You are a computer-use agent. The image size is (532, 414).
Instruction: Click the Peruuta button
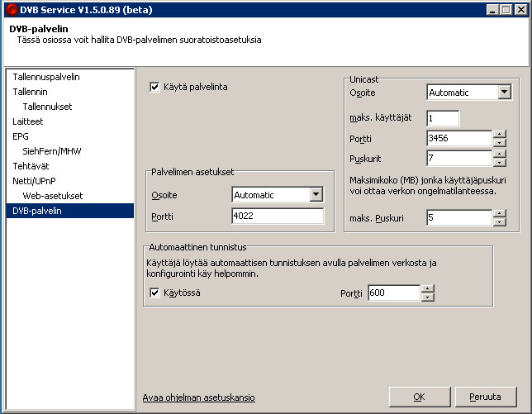[x=485, y=397]
